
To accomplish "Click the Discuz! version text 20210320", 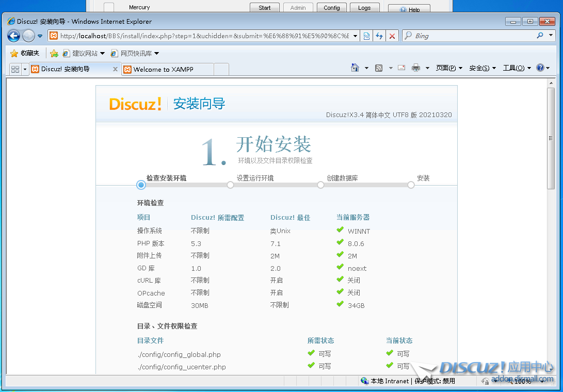I will 435,115.
